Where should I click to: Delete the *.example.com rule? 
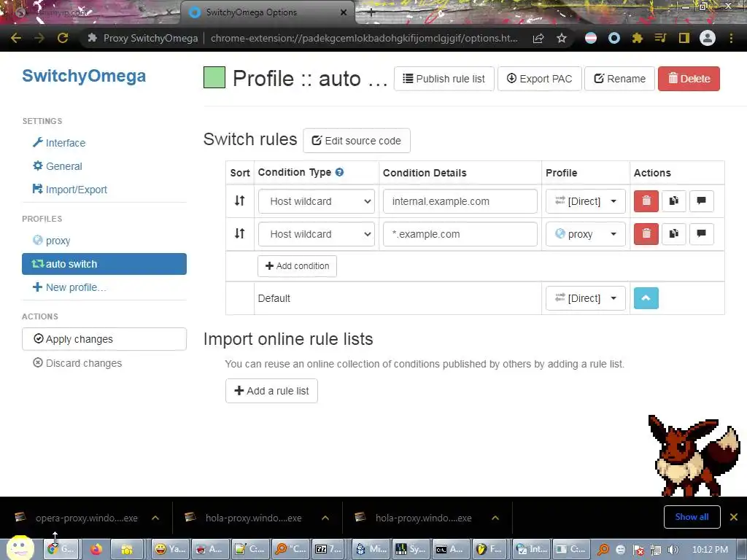[x=646, y=234]
